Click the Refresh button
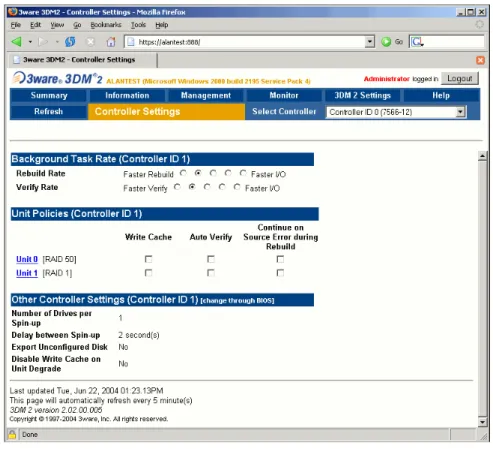This screenshot has height=449, width=493. 48,112
